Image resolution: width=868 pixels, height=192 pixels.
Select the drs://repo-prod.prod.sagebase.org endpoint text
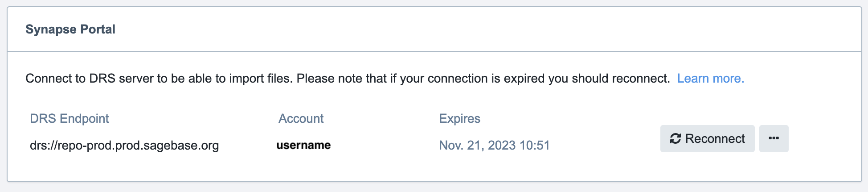coord(124,146)
